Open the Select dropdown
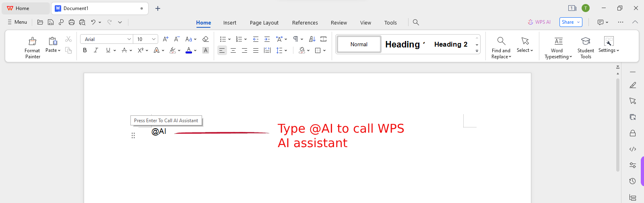The width and height of the screenshot is (644, 203). click(525, 50)
